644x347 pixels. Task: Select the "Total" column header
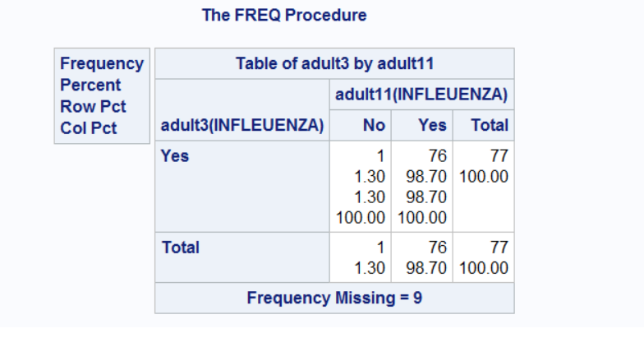pyautogui.click(x=489, y=126)
